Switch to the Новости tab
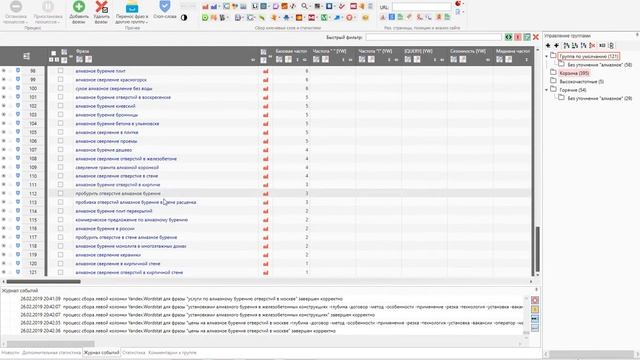 [10, 352]
